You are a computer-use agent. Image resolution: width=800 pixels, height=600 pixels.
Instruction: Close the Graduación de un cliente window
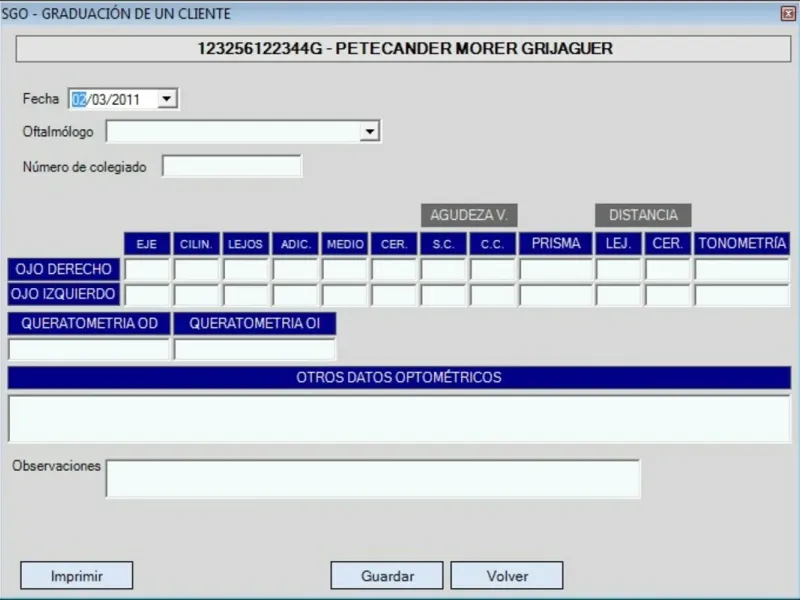pos(788,14)
